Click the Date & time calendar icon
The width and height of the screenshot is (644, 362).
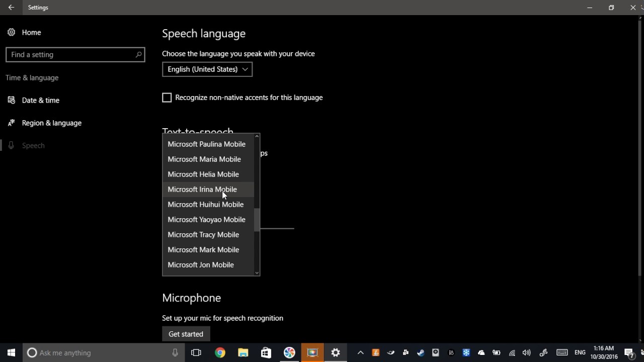coord(11,100)
